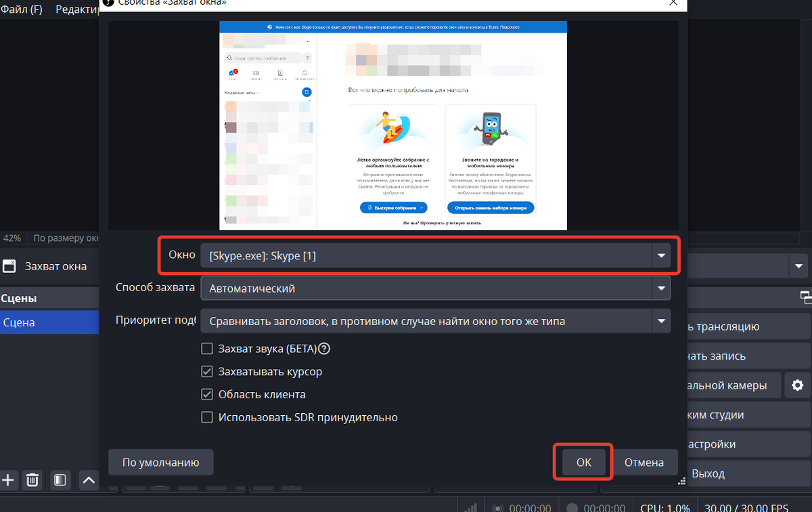Click the Skype preview thumbnail

[393, 125]
